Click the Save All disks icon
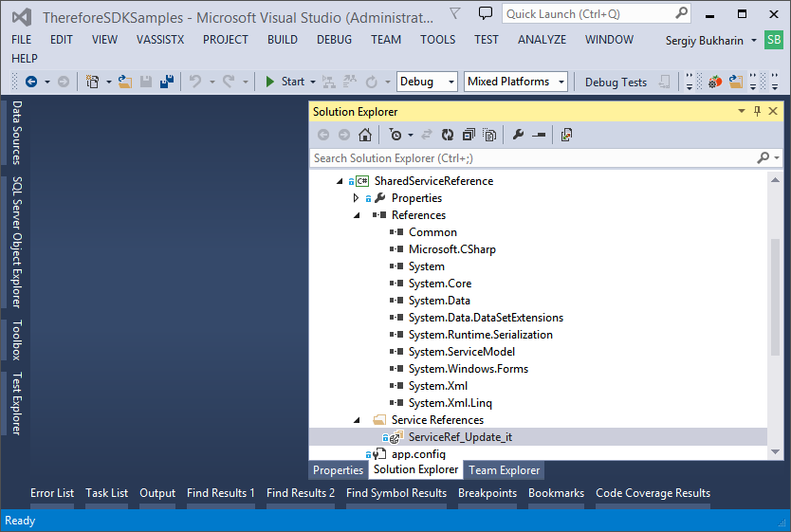791x532 pixels. click(167, 82)
